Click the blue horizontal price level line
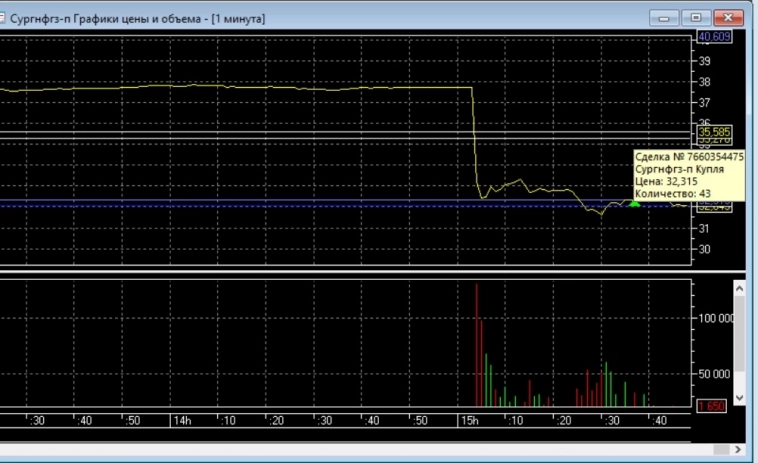 click(300, 205)
